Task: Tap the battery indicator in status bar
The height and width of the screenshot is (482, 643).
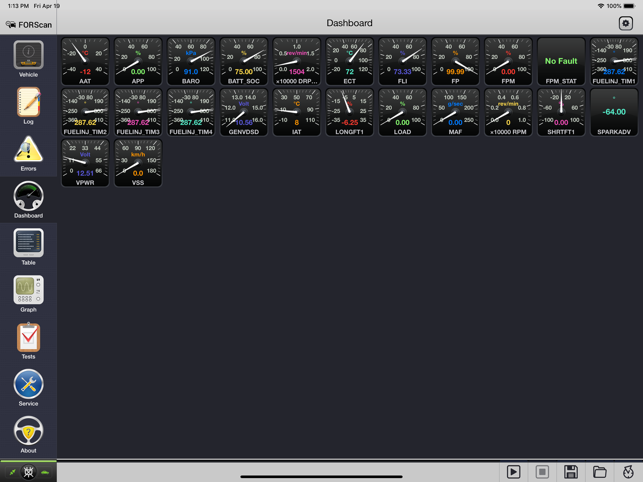Action: [x=629, y=6]
